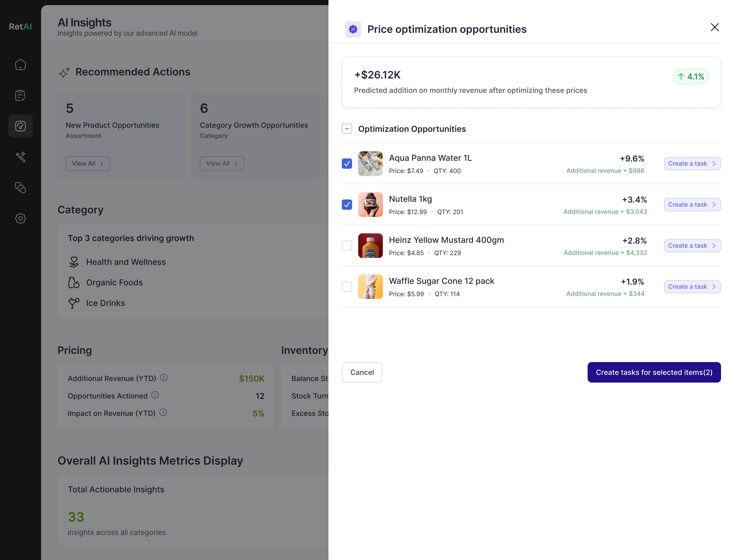Check the Heinz Yellow Mustard 400gm checkbox
The width and height of the screenshot is (739, 560).
(347, 246)
